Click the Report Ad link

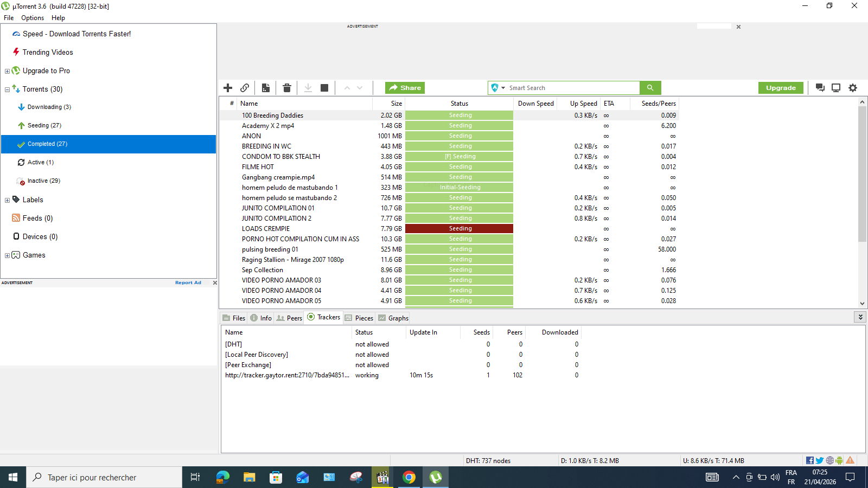(x=188, y=282)
